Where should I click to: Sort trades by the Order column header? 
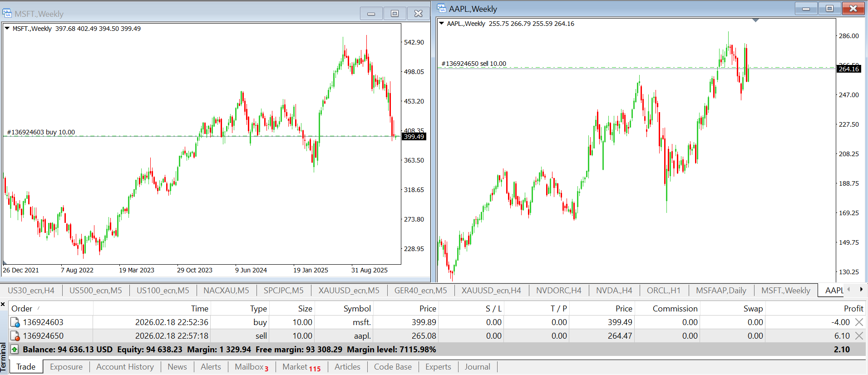coord(22,309)
